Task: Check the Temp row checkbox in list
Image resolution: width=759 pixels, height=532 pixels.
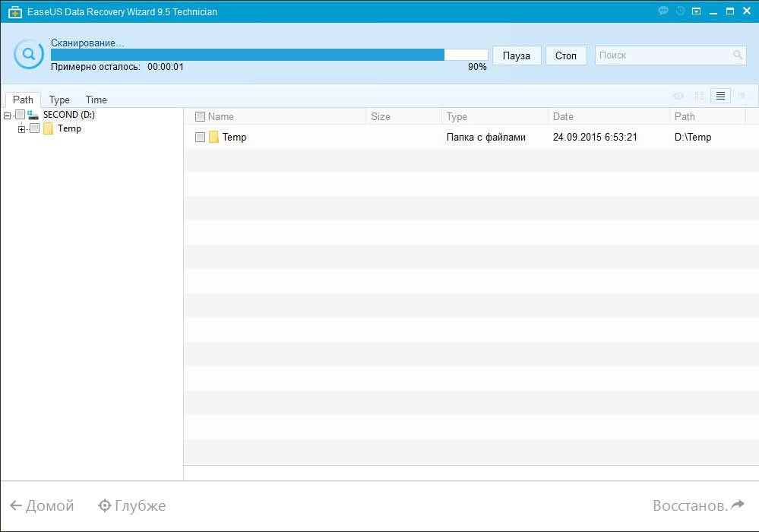Action: (200, 137)
